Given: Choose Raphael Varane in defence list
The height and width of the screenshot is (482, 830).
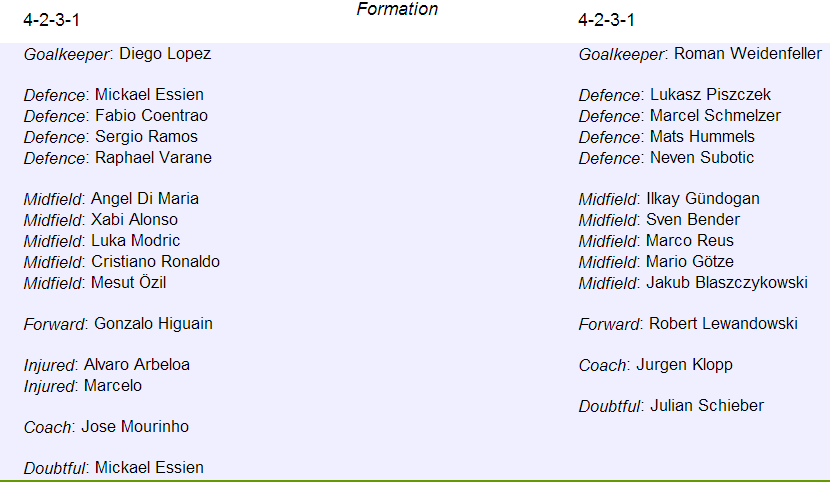Looking at the screenshot, I should pos(154,158).
